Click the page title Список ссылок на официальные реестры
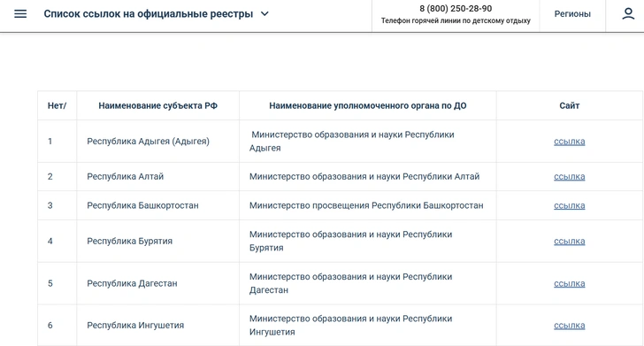The width and height of the screenshot is (644, 346). coord(149,13)
